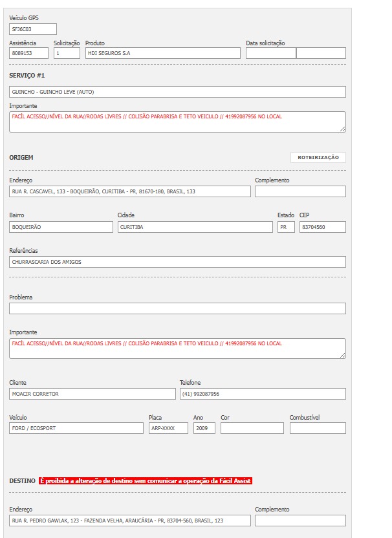Viewport: 392px width, 538px height.
Task: Focus the Assistência field 8089153
Action: point(29,53)
